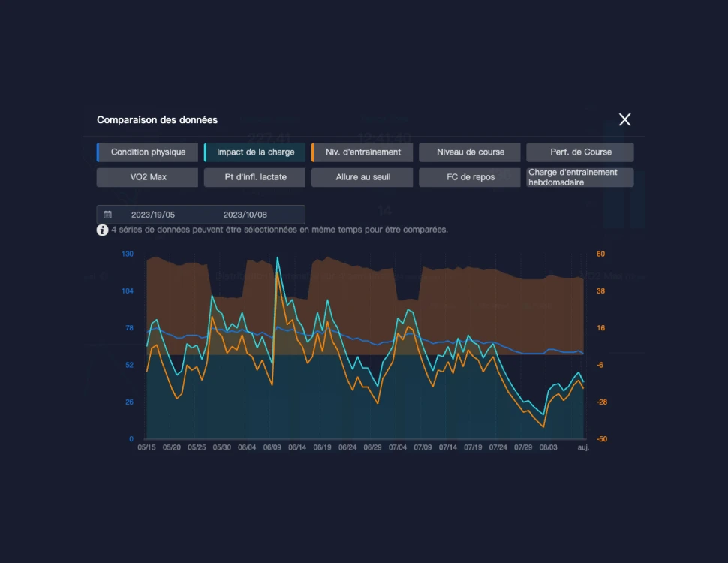Click the orange 60 value on right axis

click(x=600, y=254)
